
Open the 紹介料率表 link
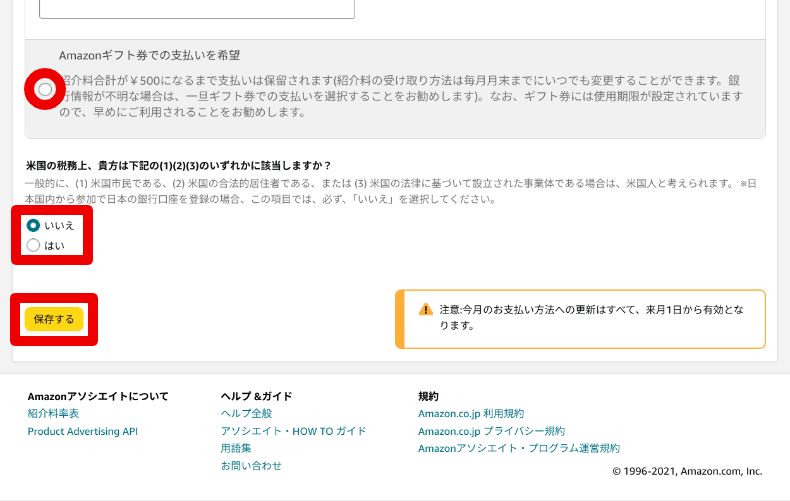(53, 413)
